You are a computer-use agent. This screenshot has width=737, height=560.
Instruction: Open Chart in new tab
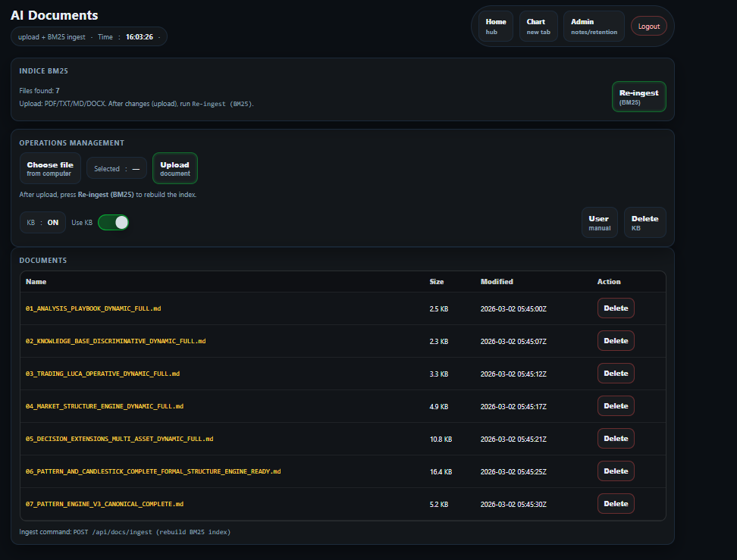tap(538, 27)
